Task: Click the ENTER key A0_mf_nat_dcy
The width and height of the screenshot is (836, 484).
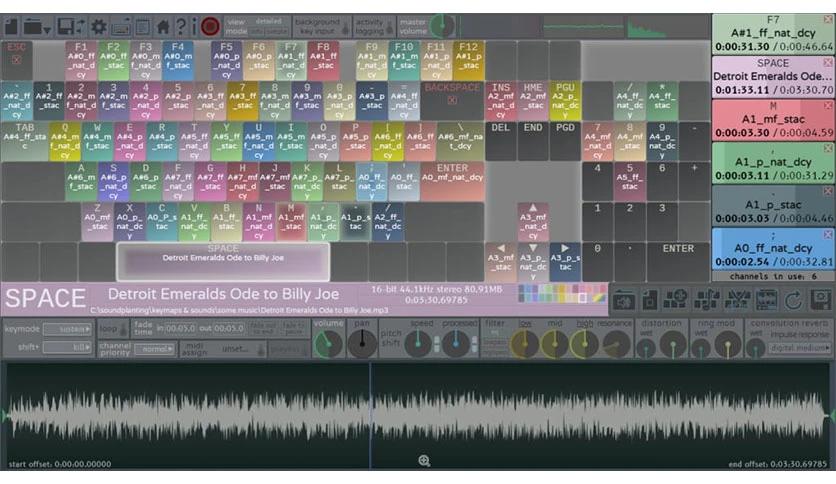Action: 452,181
